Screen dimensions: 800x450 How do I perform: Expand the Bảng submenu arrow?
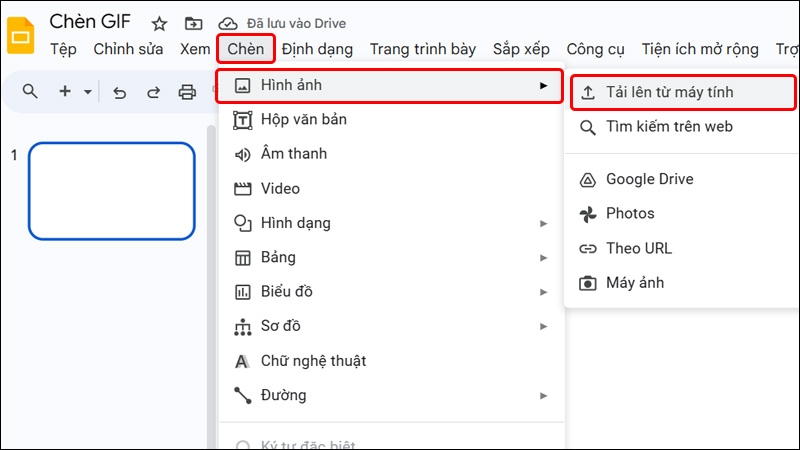(543, 258)
